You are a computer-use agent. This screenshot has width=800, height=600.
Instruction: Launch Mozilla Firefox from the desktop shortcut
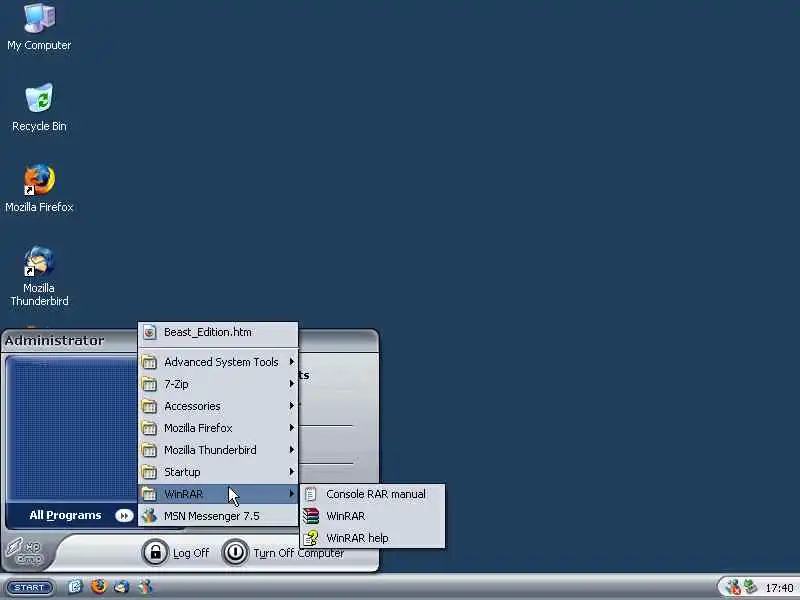pyautogui.click(x=39, y=188)
